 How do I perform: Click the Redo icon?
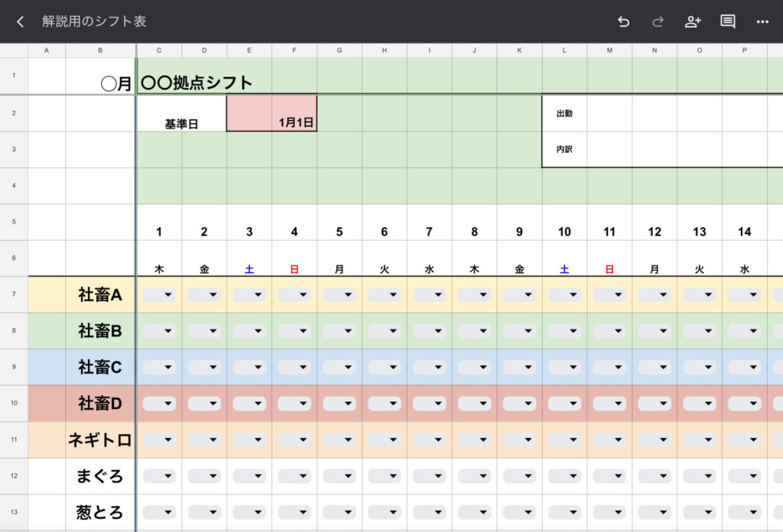pos(658,22)
